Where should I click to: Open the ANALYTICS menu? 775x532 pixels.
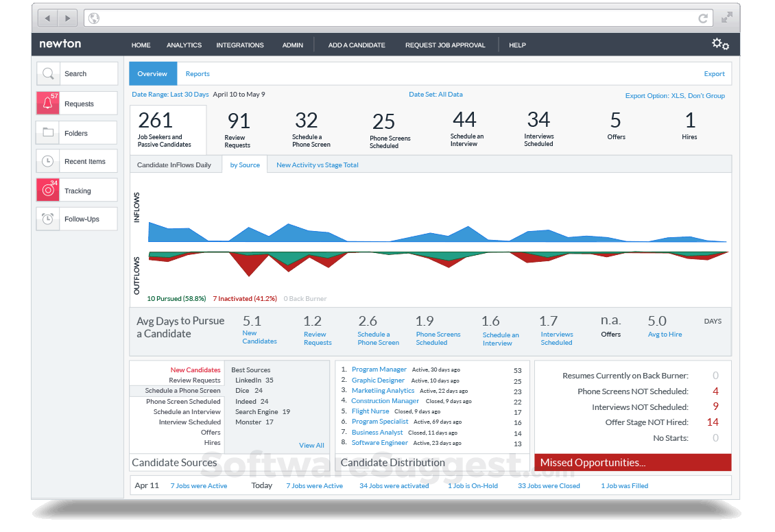pos(184,45)
